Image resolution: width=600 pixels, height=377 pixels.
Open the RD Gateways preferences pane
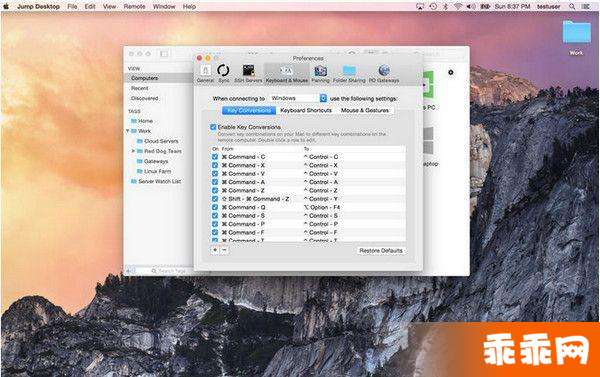pyautogui.click(x=384, y=73)
